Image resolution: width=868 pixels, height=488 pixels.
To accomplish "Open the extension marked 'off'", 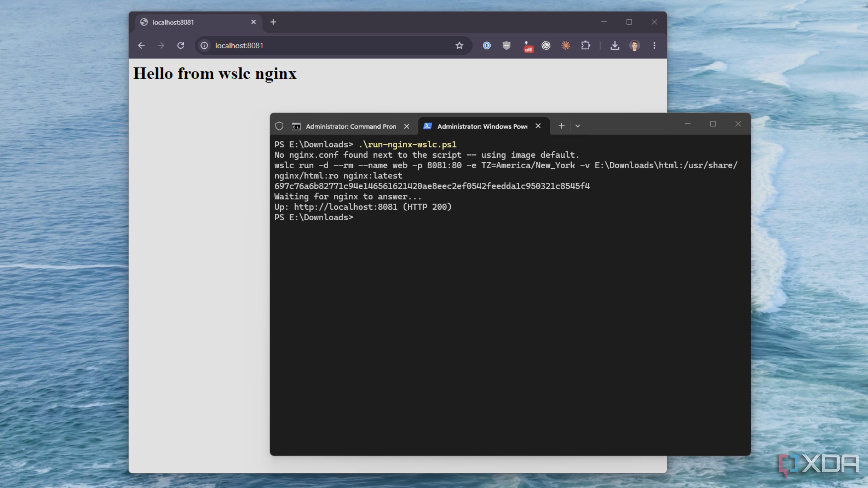I will tap(528, 47).
